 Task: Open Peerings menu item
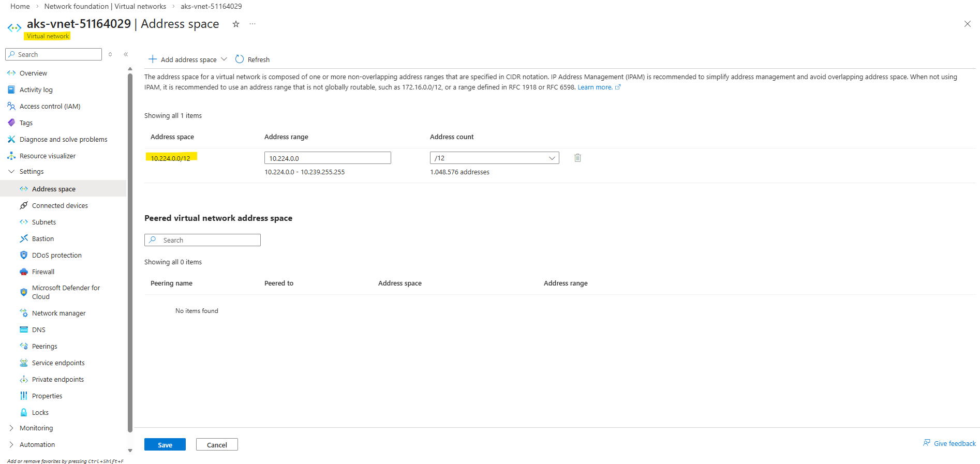(x=44, y=347)
